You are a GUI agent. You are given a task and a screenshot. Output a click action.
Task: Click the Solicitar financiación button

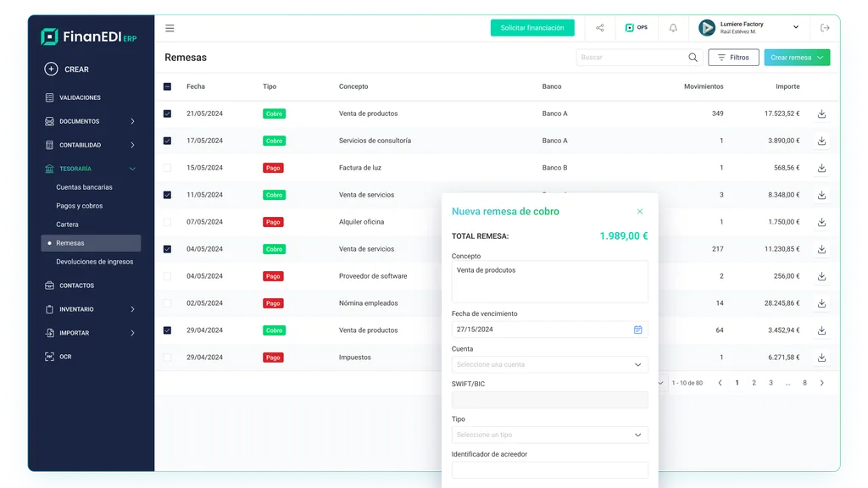pyautogui.click(x=532, y=28)
